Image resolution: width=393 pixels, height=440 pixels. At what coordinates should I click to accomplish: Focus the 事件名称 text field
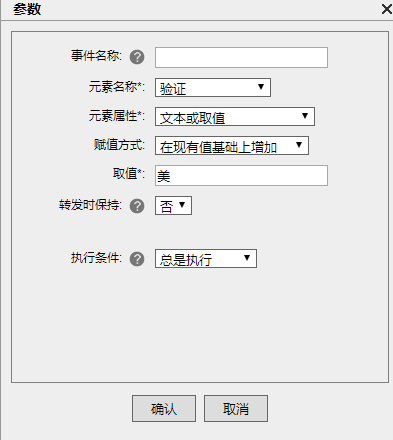point(241,57)
